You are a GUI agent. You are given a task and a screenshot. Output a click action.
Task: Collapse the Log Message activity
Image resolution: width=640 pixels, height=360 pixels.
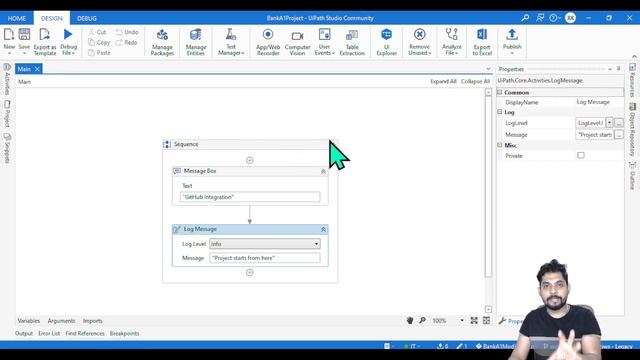point(323,229)
